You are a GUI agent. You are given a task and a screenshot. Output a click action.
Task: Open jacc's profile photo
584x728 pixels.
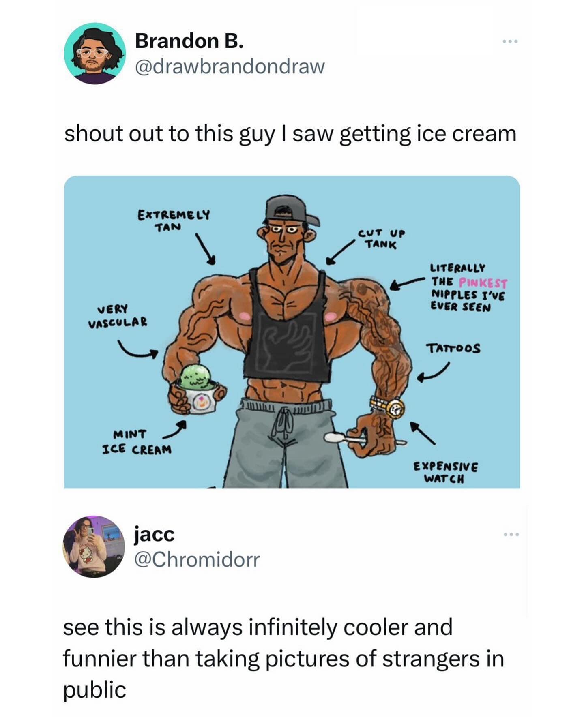(94, 546)
